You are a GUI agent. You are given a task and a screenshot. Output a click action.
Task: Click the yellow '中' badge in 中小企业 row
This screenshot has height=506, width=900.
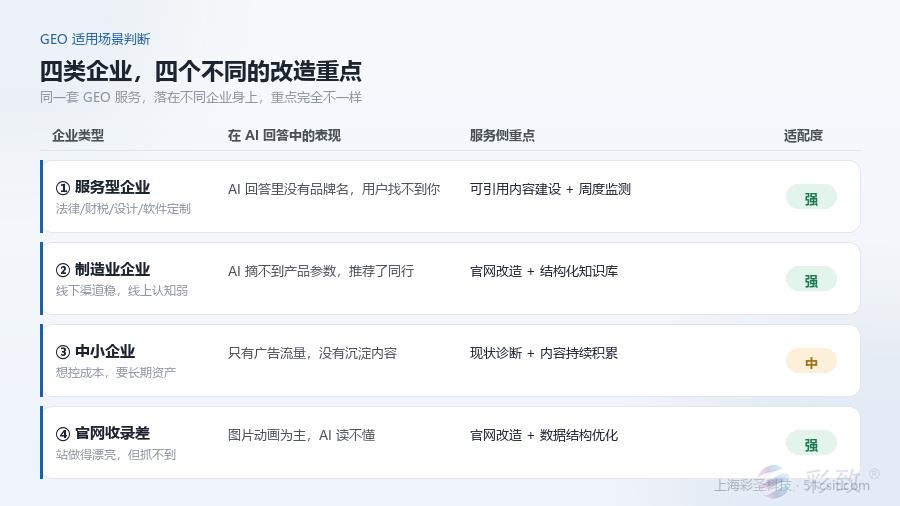click(x=811, y=362)
